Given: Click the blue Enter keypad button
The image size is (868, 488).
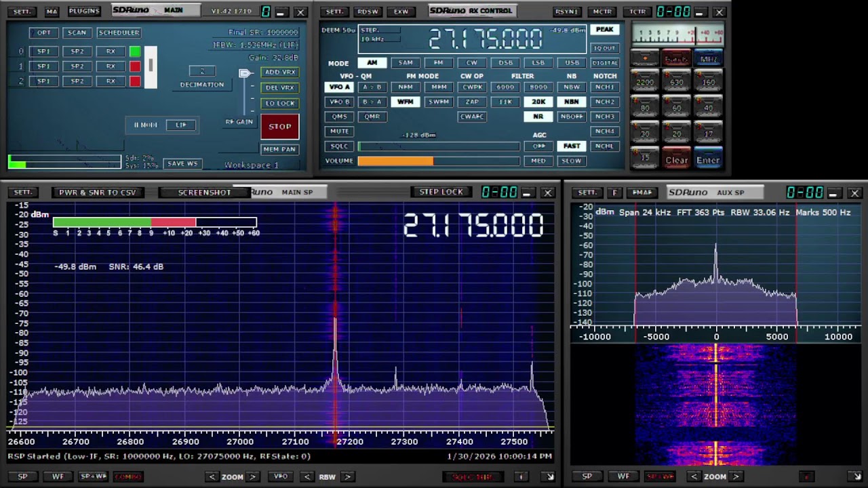Looking at the screenshot, I should pyautogui.click(x=708, y=159).
